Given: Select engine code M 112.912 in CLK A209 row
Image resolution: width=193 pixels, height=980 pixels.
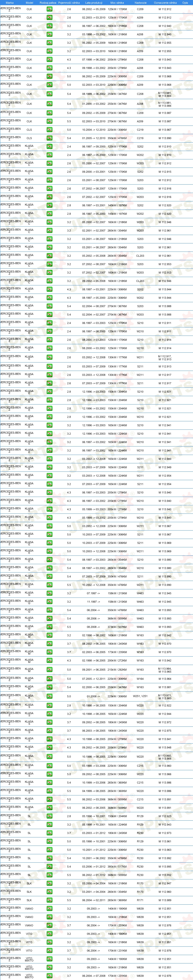Looking at the screenshot, I should (x=165, y=18).
